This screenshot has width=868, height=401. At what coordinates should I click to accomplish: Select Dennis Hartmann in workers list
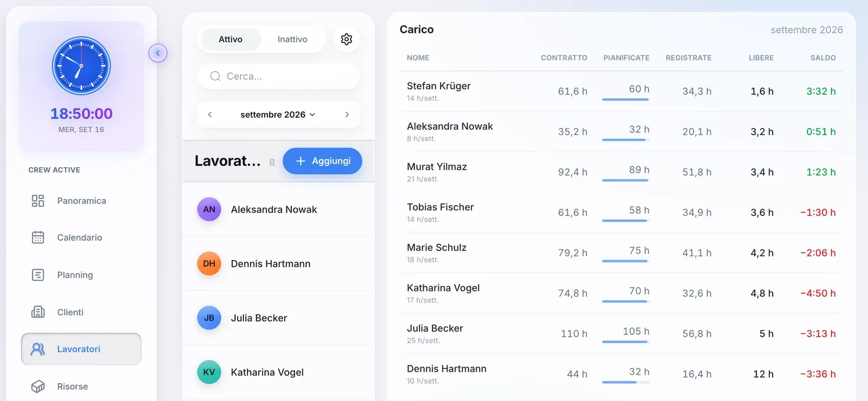[278, 264]
